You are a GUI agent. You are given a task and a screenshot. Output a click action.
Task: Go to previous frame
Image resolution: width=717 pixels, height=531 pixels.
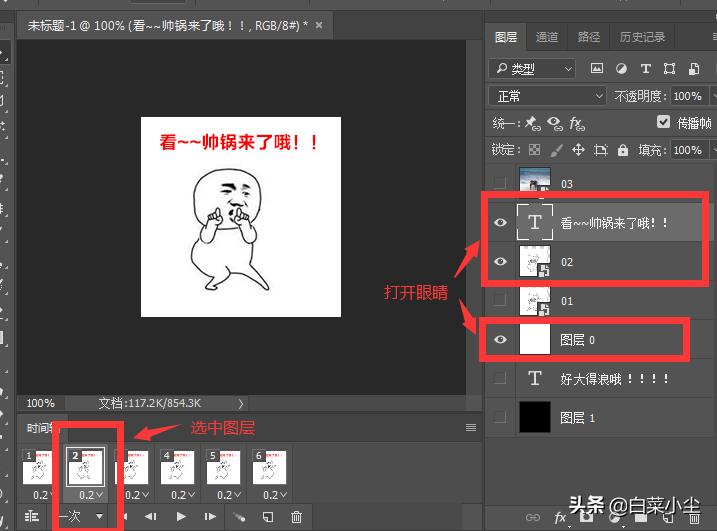[150, 516]
